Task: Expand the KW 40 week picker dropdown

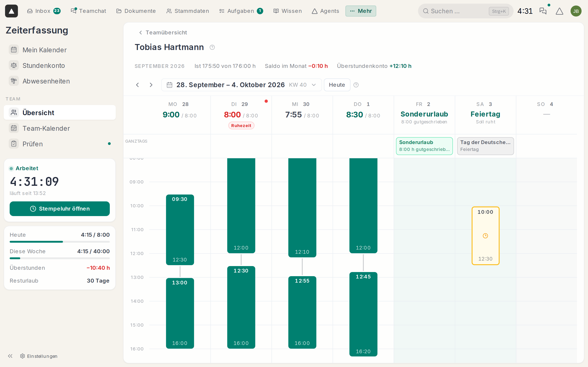Action: pyautogui.click(x=314, y=85)
